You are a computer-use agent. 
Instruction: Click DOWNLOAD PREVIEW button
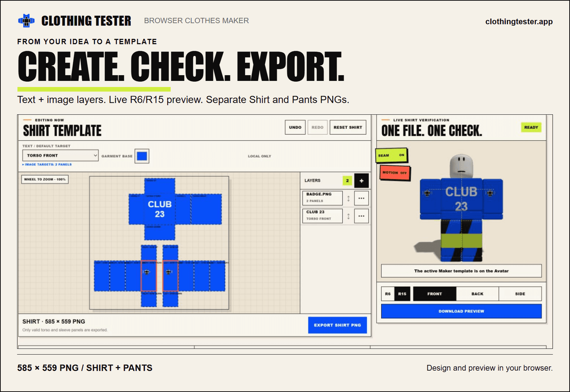(461, 311)
